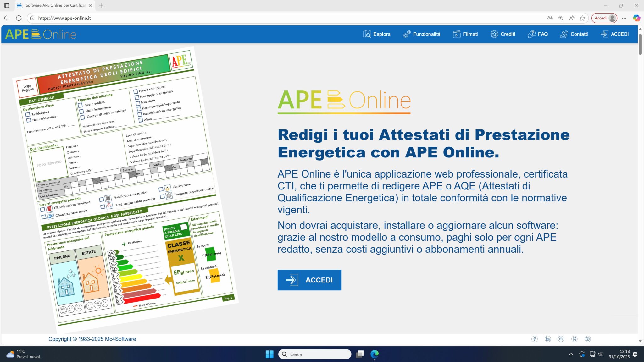Click the X social icon in the footer
The width and height of the screenshot is (644, 362).
coord(575,339)
